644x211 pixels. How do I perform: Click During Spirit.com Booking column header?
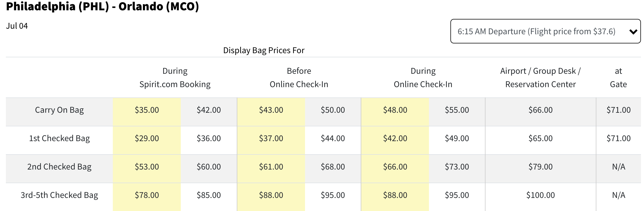click(x=175, y=78)
